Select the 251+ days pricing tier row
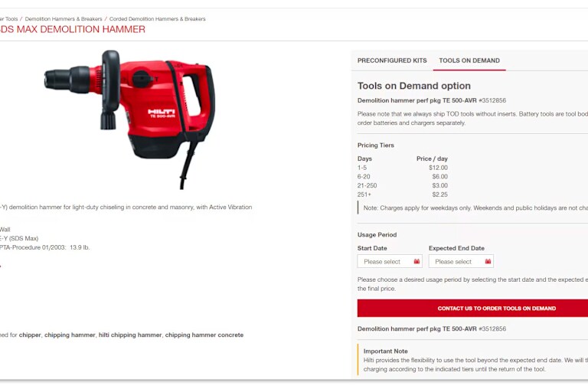Image resolution: width=588 pixels, height=392 pixels. tap(403, 194)
